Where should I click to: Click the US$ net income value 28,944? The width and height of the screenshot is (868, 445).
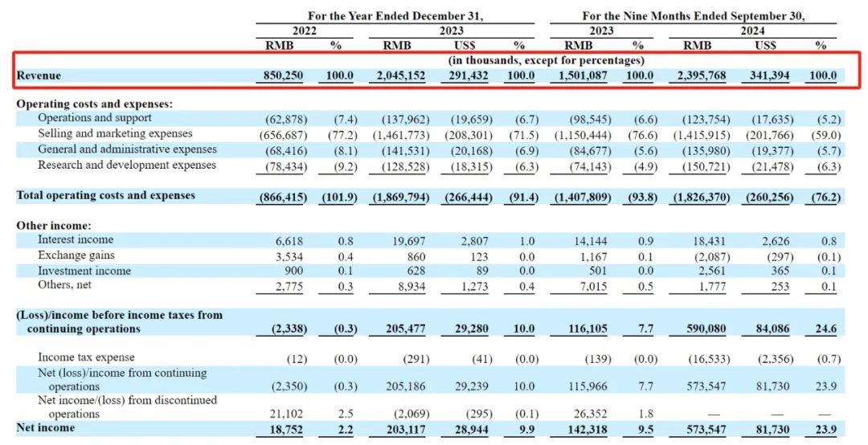click(470, 430)
